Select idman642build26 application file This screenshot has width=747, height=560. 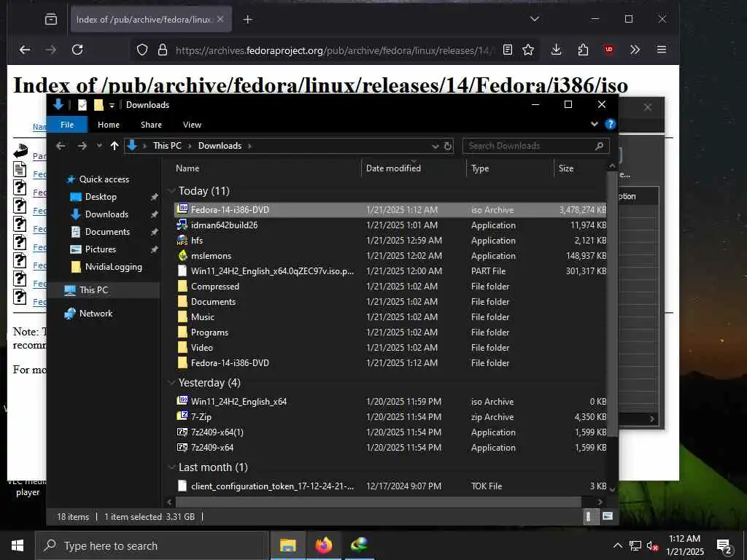[224, 225]
